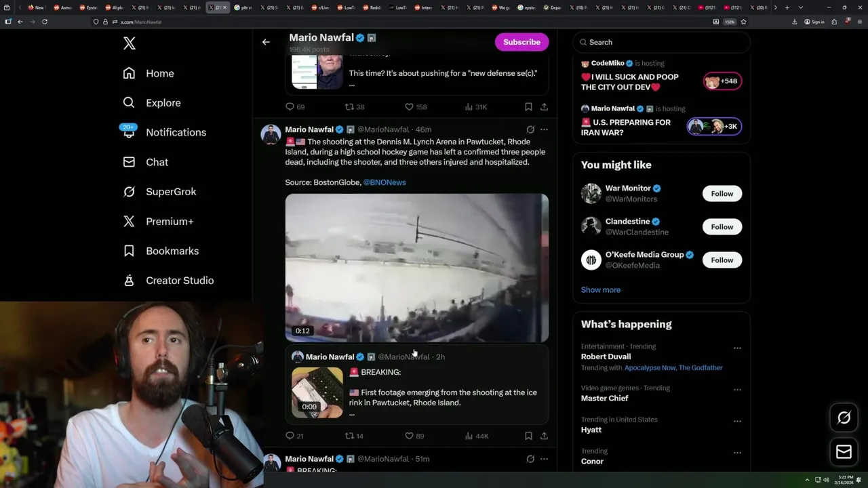Bookmark this page with the star icon
The height and width of the screenshot is (488, 868).
click(744, 22)
